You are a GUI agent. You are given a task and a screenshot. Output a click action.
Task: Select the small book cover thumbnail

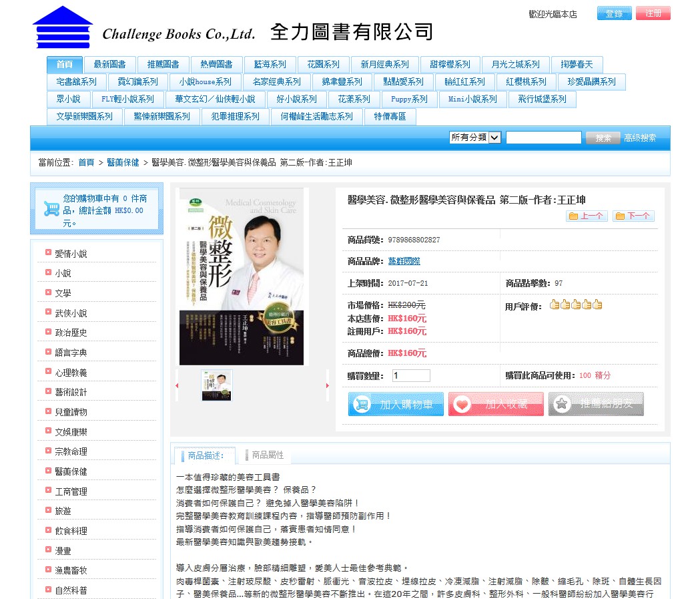[x=216, y=385]
